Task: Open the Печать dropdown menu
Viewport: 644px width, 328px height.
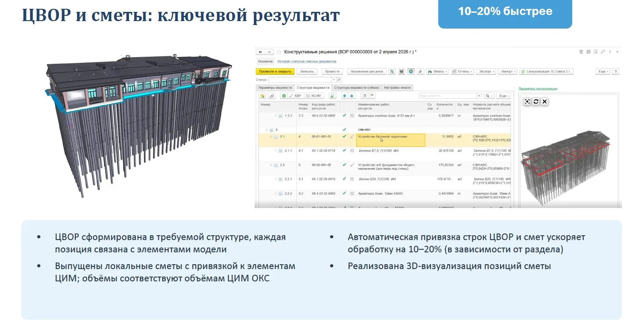Action: pyautogui.click(x=437, y=71)
